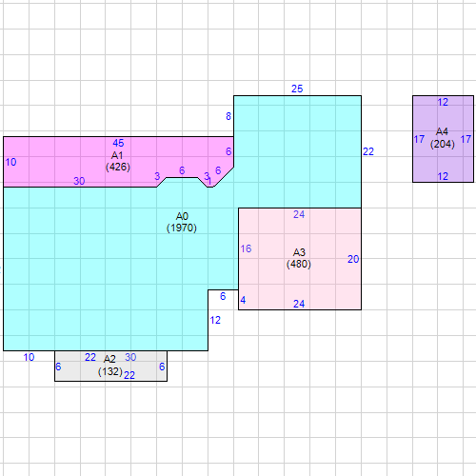476x476 pixels.
Task: Select the 24 dimension at bottom of A3
Action: coord(299,304)
